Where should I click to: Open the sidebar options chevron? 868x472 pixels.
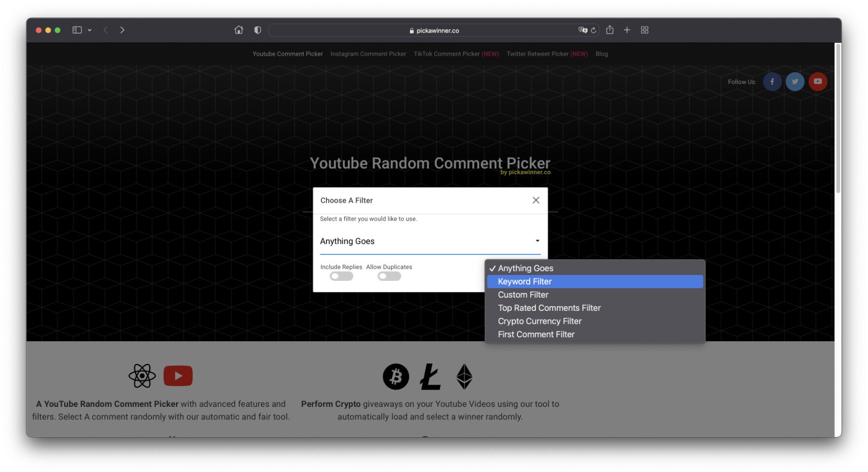90,30
